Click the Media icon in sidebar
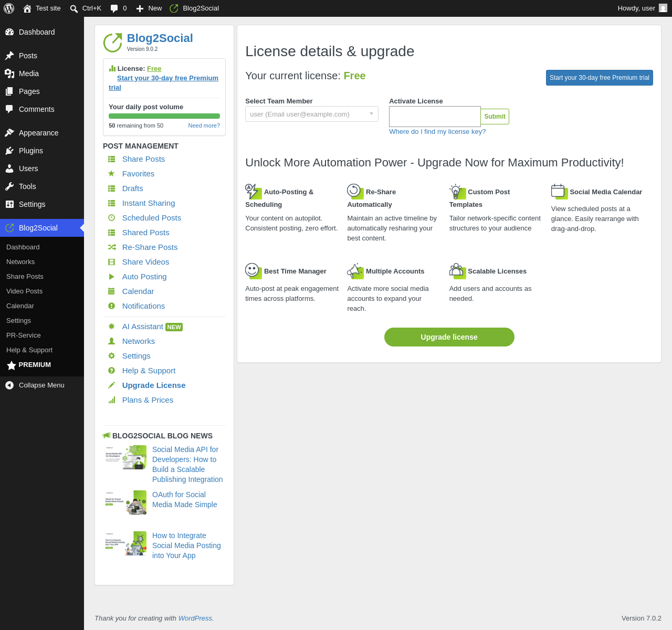The height and width of the screenshot is (630, 672). point(9,73)
